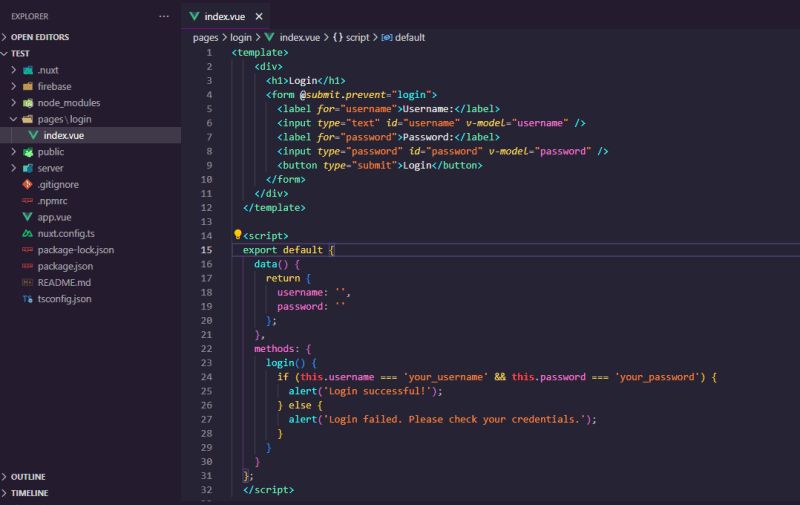Click the 'default' breadcrumb segment

tap(410, 37)
